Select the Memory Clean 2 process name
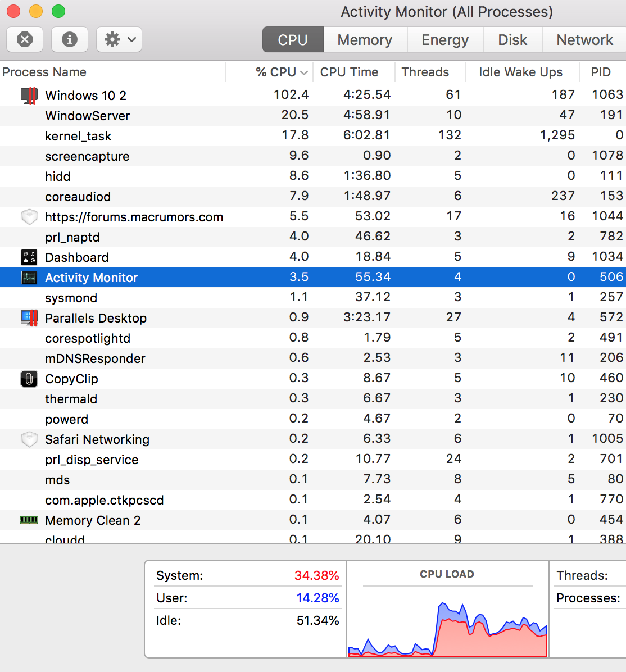626x672 pixels. coord(93,520)
